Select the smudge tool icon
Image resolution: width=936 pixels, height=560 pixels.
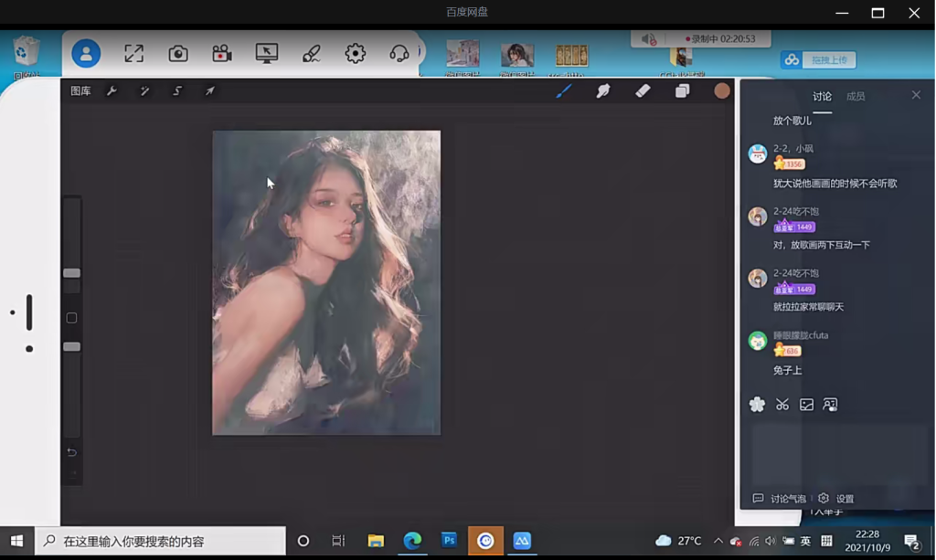point(603,90)
